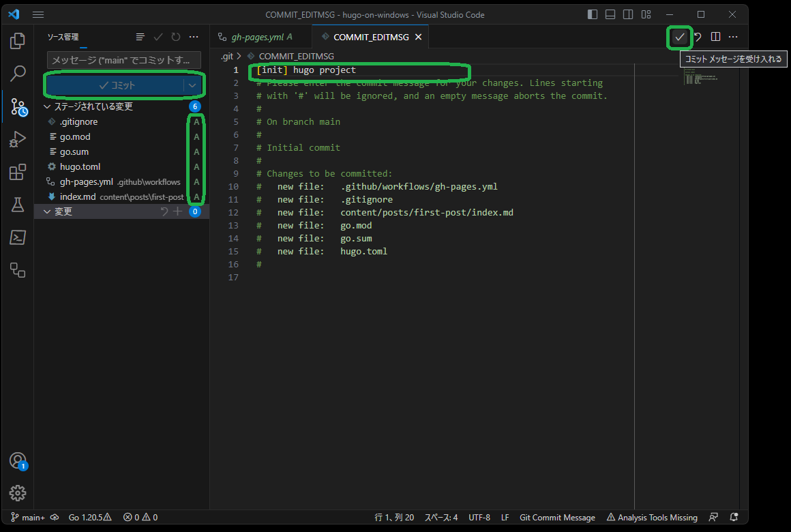Click the '# On branch main' comment line

click(x=298, y=122)
